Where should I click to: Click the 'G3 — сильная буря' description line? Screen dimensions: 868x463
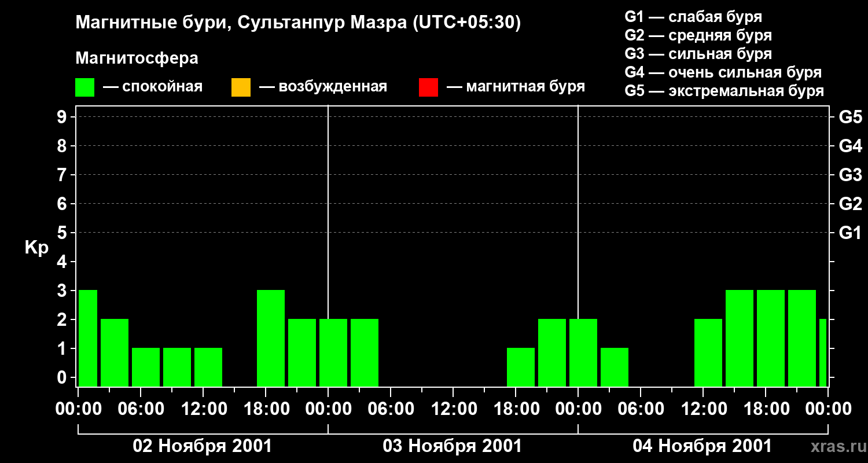pos(698,54)
